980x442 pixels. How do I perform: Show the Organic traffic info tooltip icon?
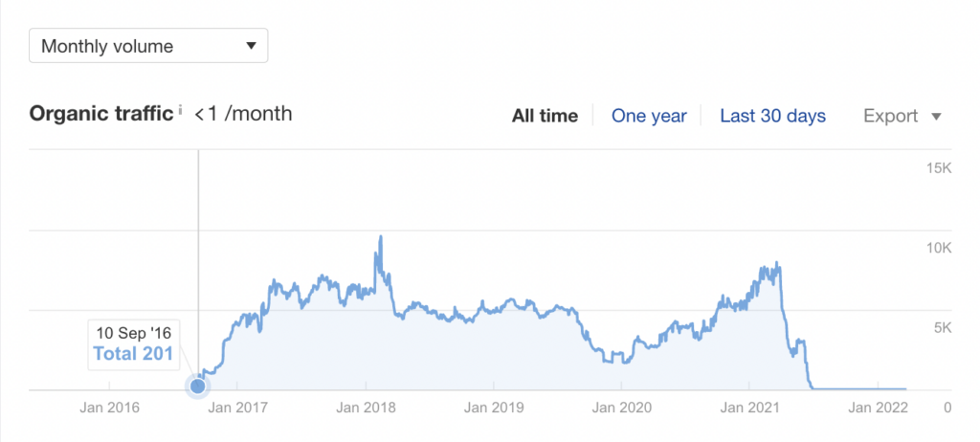[x=180, y=110]
